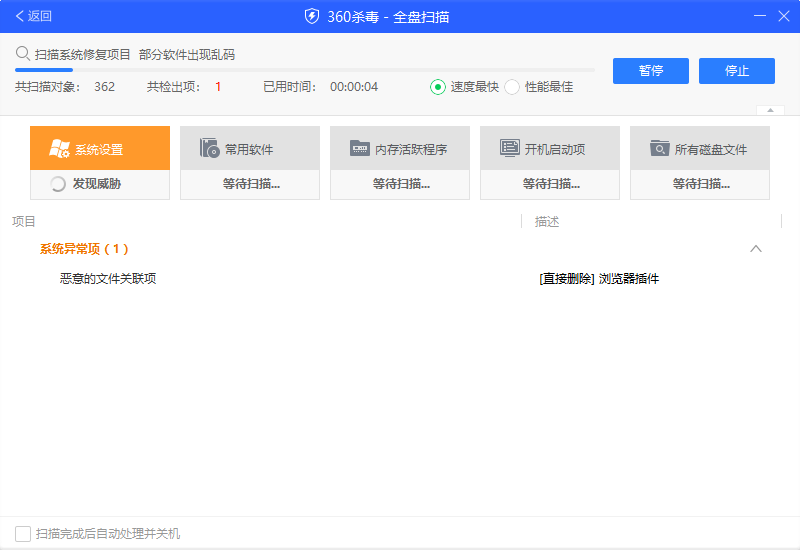The width and height of the screenshot is (800, 550).
Task: Click the magnifier scan status icon
Action: [22, 53]
